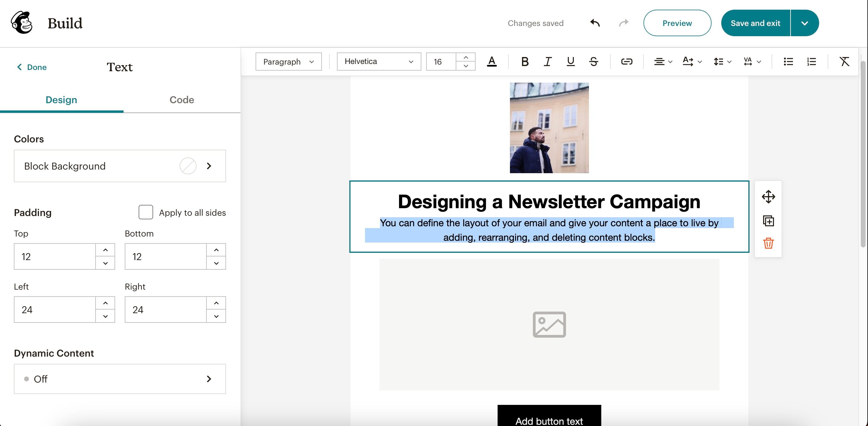Viewport: 868px width, 426px height.
Task: Create a bulleted list
Action: (x=788, y=62)
